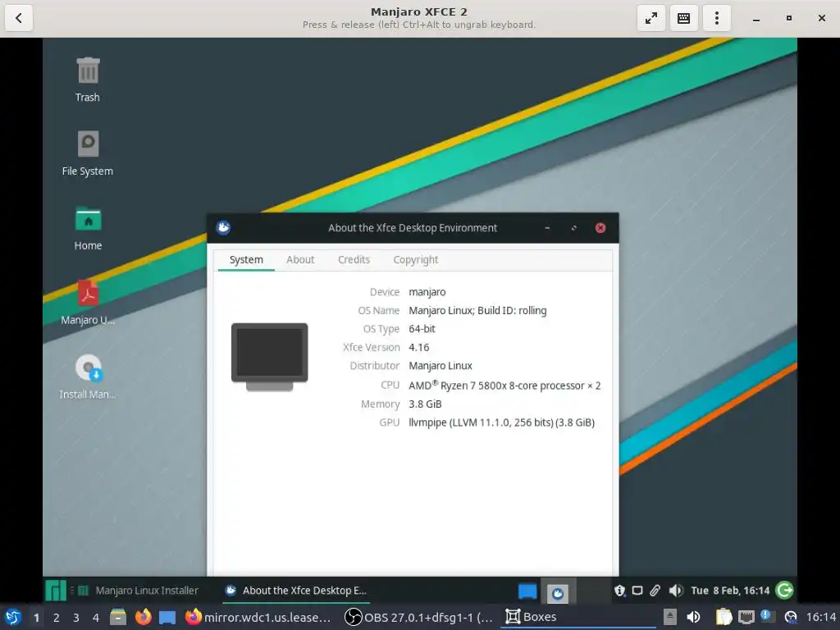Open the Trash desktop icon
Screen dimensions: 840x630
pos(87,80)
